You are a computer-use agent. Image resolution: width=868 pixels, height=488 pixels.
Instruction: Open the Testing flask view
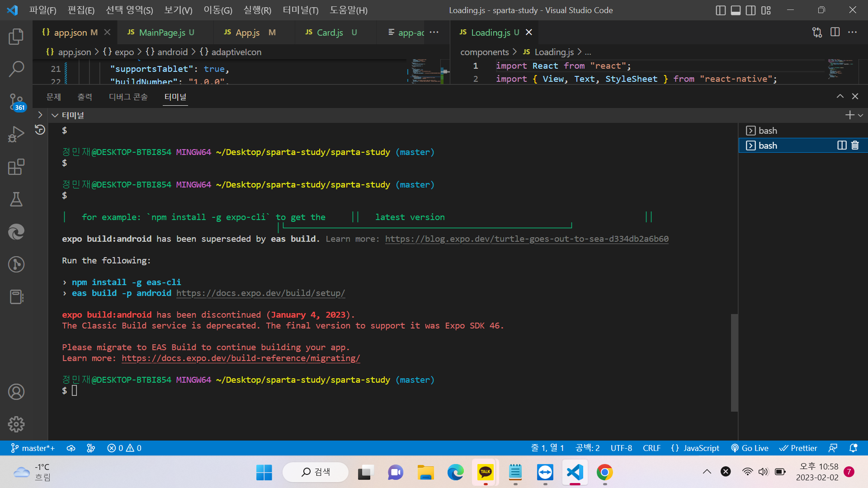tap(16, 199)
